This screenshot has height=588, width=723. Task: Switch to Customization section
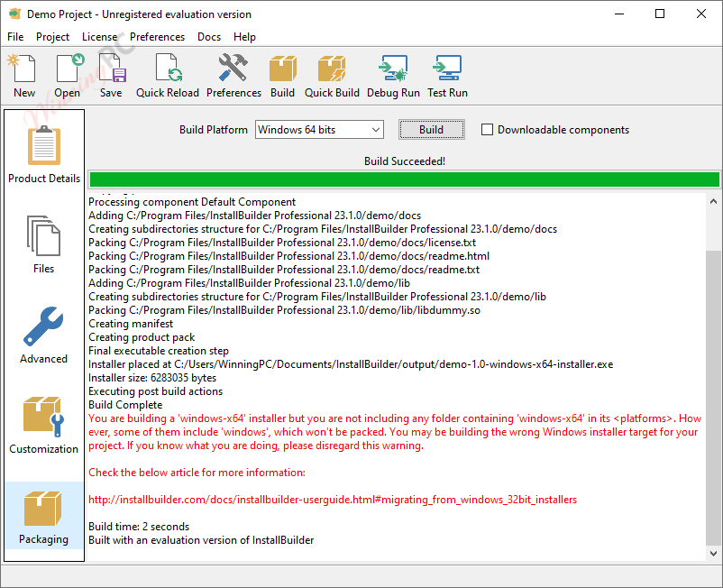[x=44, y=425]
